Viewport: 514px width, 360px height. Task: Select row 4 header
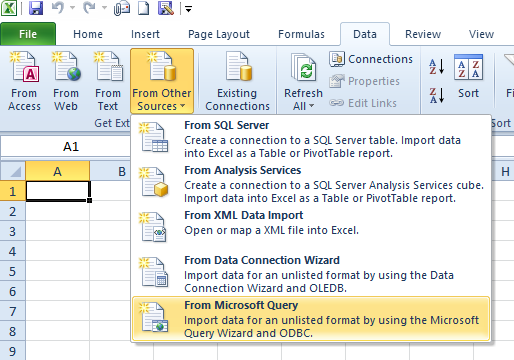coord(13,251)
